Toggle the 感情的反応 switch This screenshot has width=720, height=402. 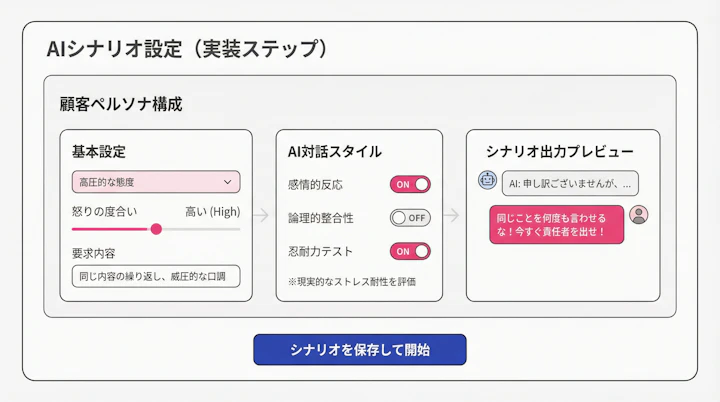pyautogui.click(x=410, y=184)
